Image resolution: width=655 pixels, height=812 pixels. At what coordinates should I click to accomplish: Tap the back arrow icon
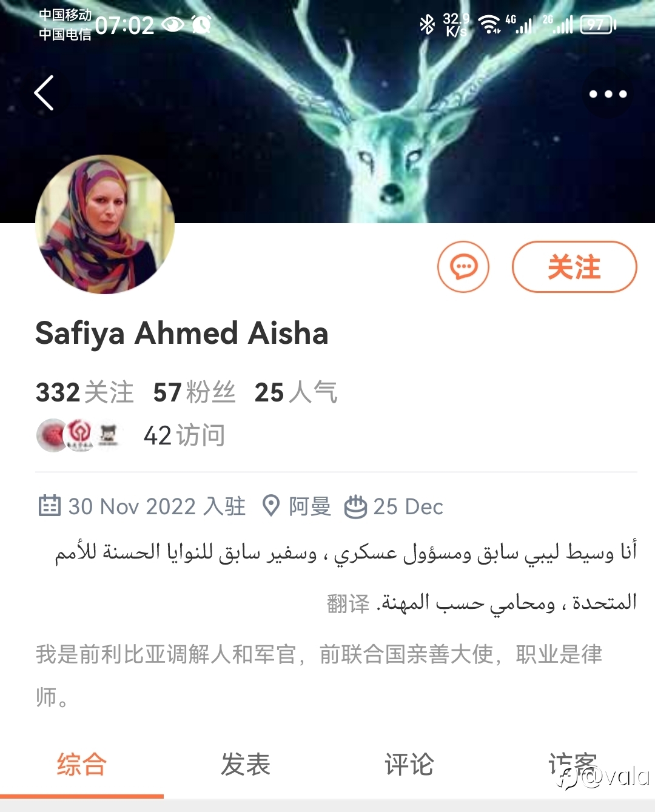(x=44, y=93)
